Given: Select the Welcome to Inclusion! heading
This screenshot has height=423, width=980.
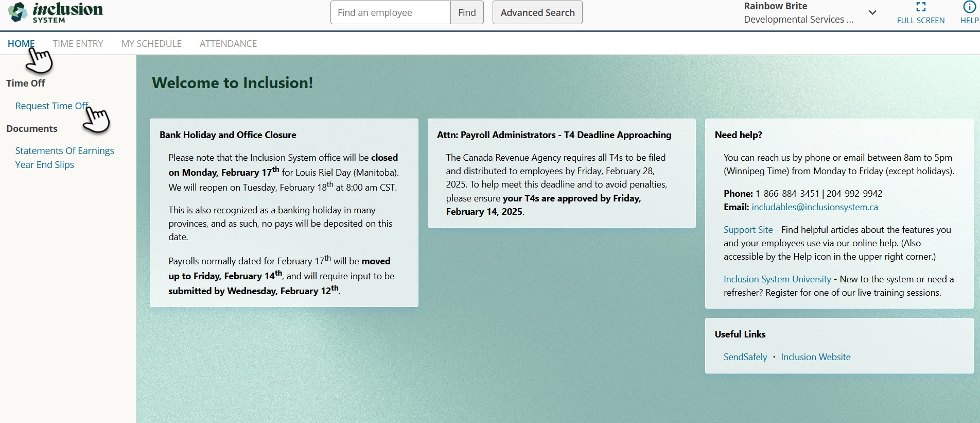Looking at the screenshot, I should coord(233,83).
